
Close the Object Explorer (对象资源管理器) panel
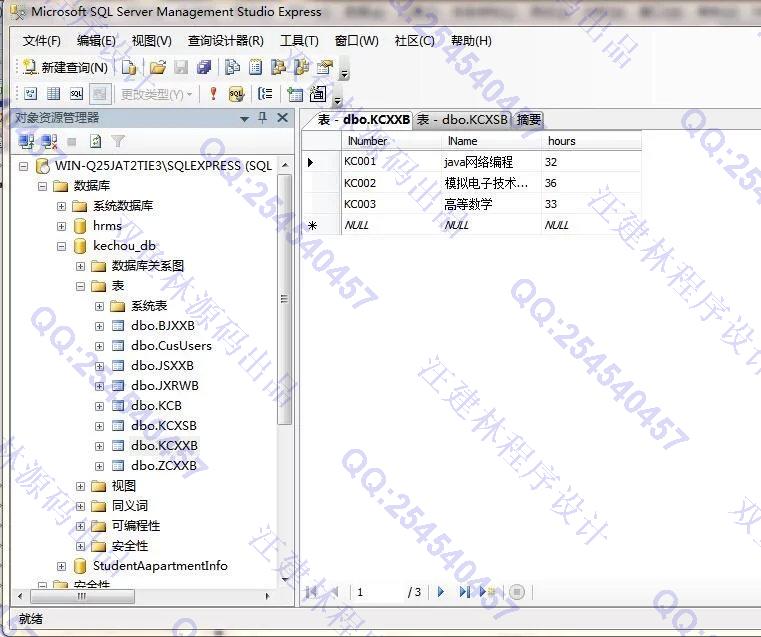point(282,117)
